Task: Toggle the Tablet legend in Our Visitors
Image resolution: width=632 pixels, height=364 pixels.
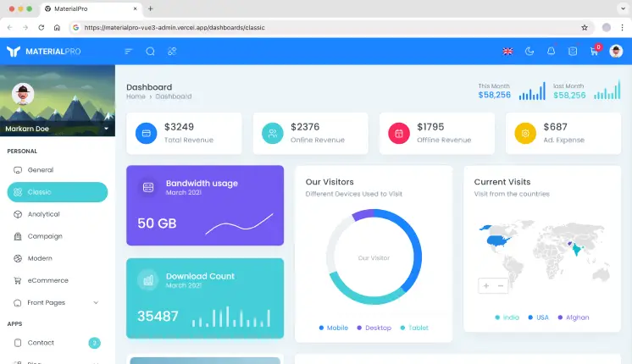Action: tap(414, 328)
